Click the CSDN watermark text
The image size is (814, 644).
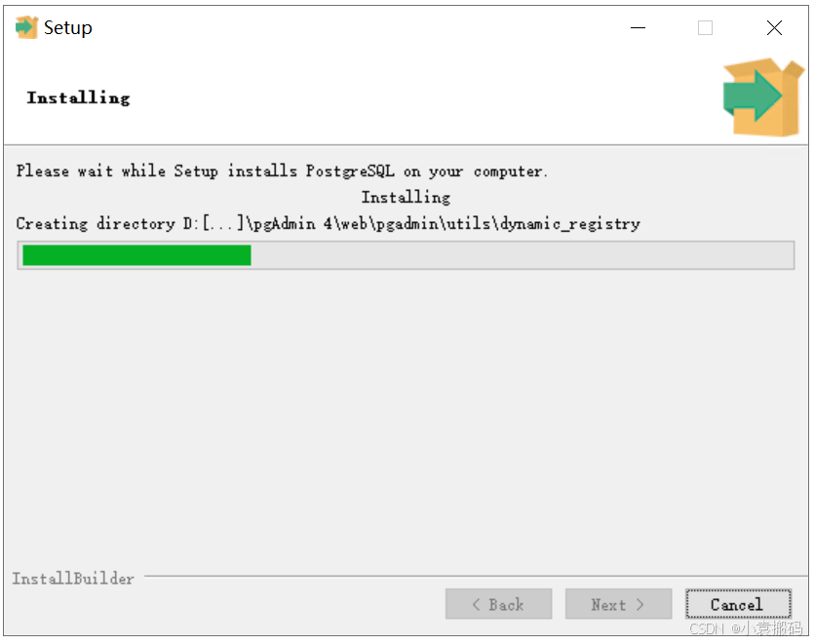coord(746,627)
